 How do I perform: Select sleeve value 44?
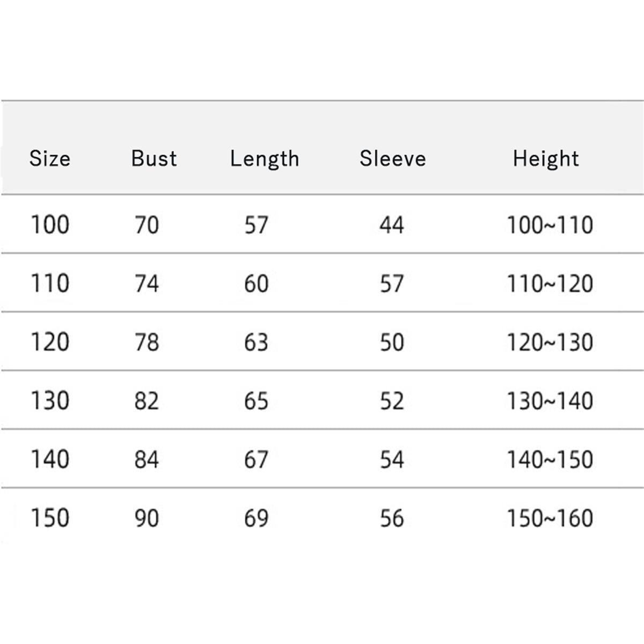(392, 224)
